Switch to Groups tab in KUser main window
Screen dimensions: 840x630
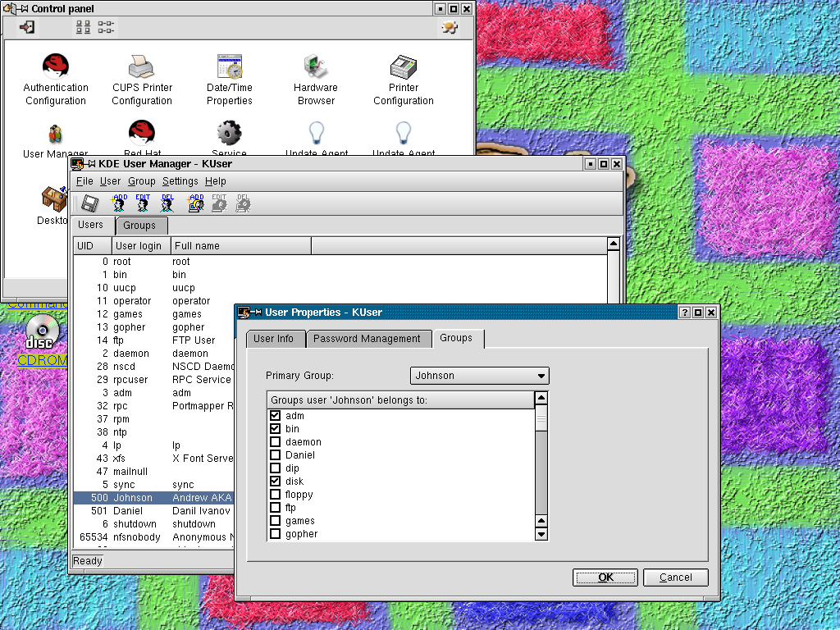(x=139, y=226)
